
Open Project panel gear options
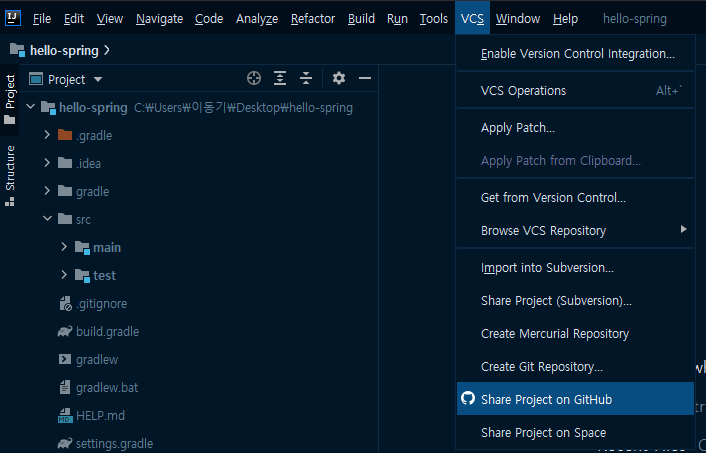point(339,78)
